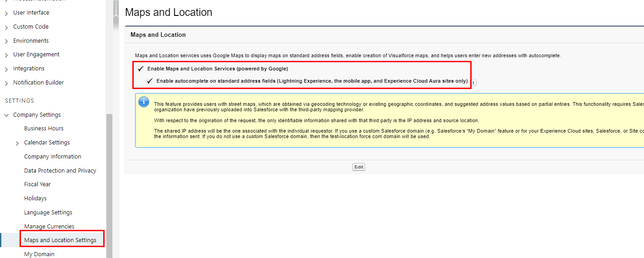The image size is (644, 258).
Task: Click the Calendar Settings label
Action: pyautogui.click(x=47, y=143)
